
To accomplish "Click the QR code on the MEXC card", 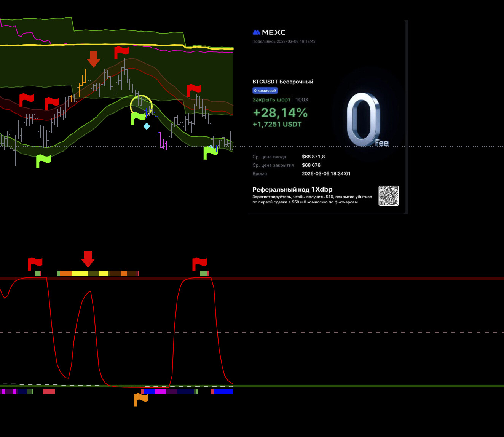I will [388, 195].
